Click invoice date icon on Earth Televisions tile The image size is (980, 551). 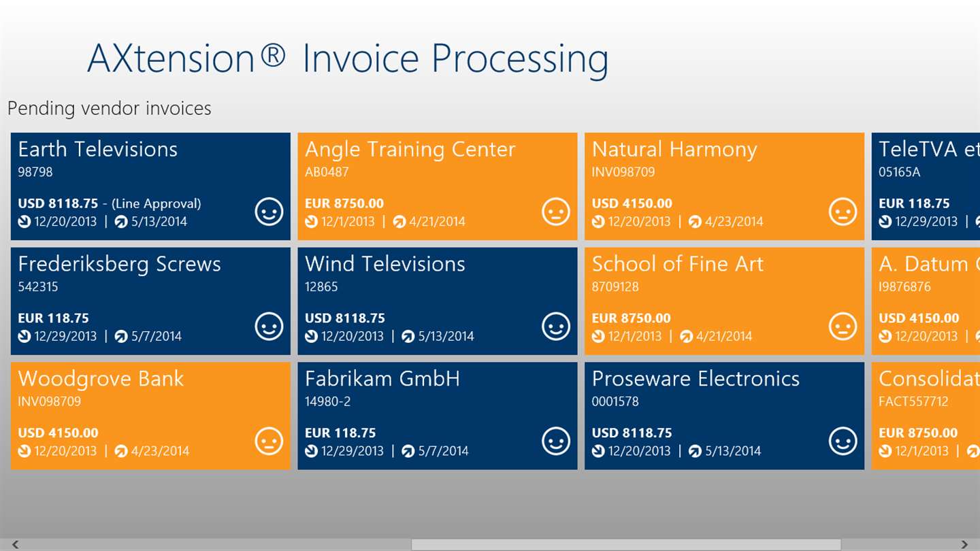coord(24,222)
